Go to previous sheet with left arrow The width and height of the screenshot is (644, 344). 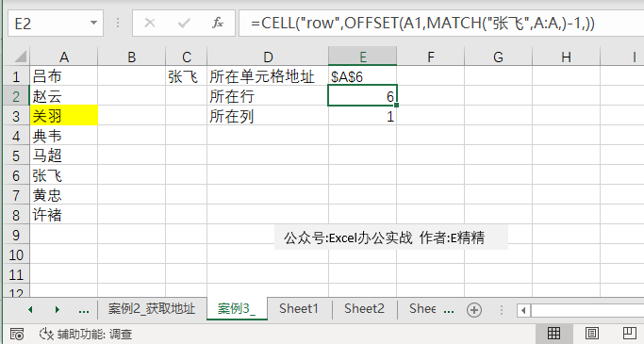[x=30, y=309]
